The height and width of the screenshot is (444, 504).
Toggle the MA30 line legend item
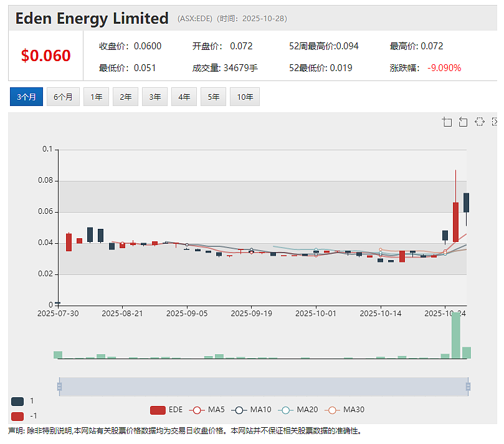[x=345, y=410]
